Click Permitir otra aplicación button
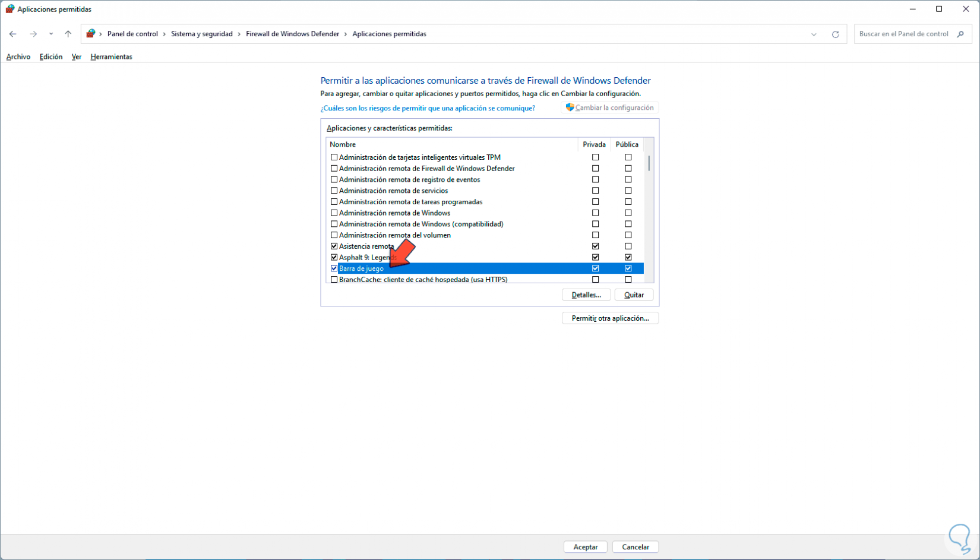 [610, 318]
